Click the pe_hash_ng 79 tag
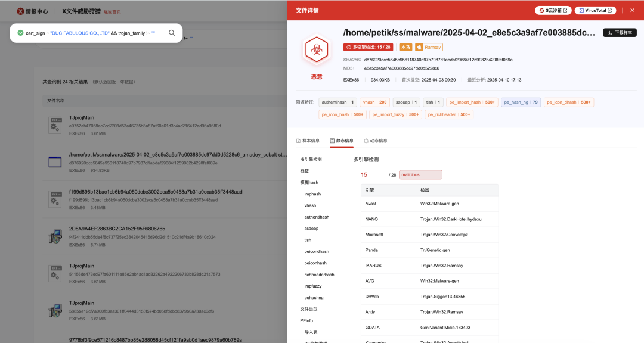 521,102
